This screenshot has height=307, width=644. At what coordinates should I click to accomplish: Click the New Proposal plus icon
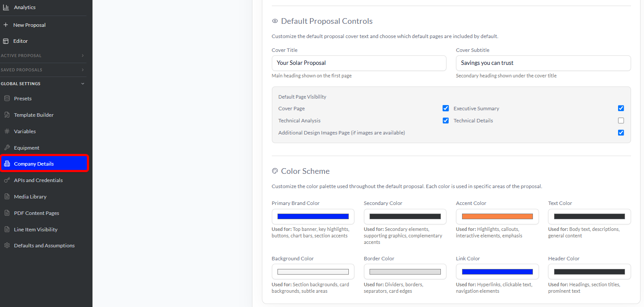click(x=6, y=25)
